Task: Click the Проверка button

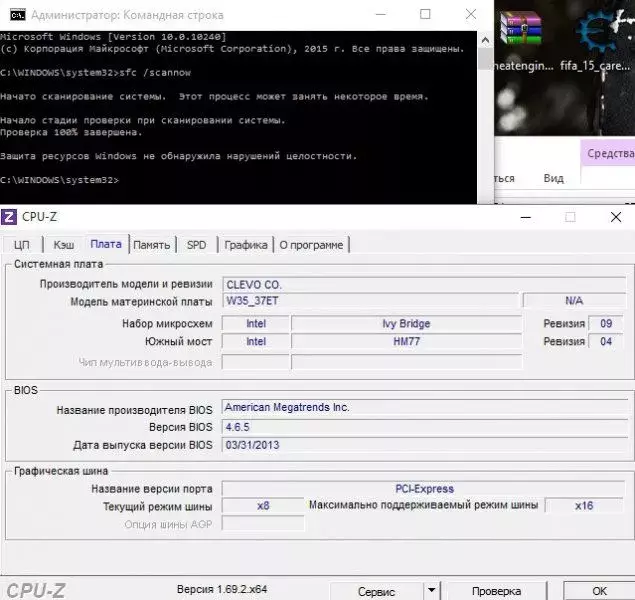Action: [496, 591]
